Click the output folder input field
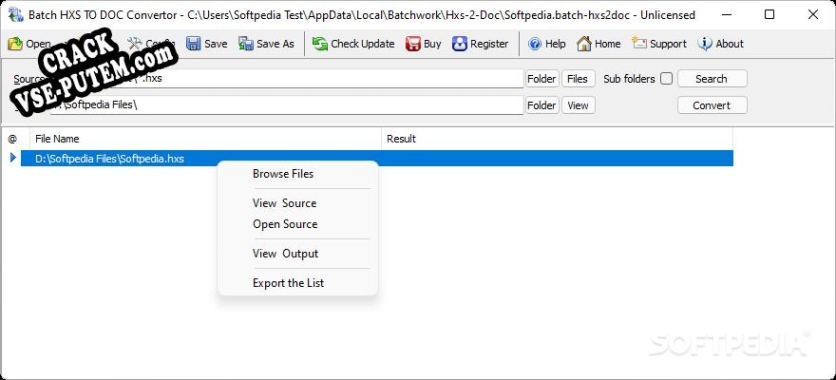 (287, 106)
